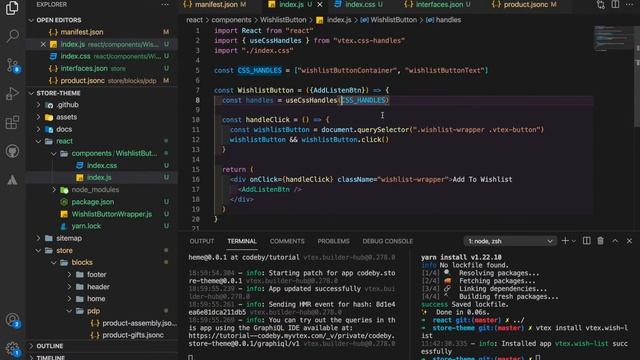The height and width of the screenshot is (360, 640).
Task: Create a new terminal with plus icon
Action: [565, 241]
